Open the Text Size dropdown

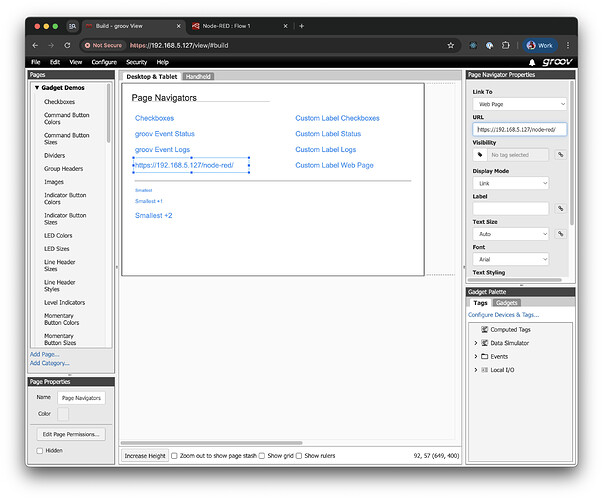[x=511, y=234]
